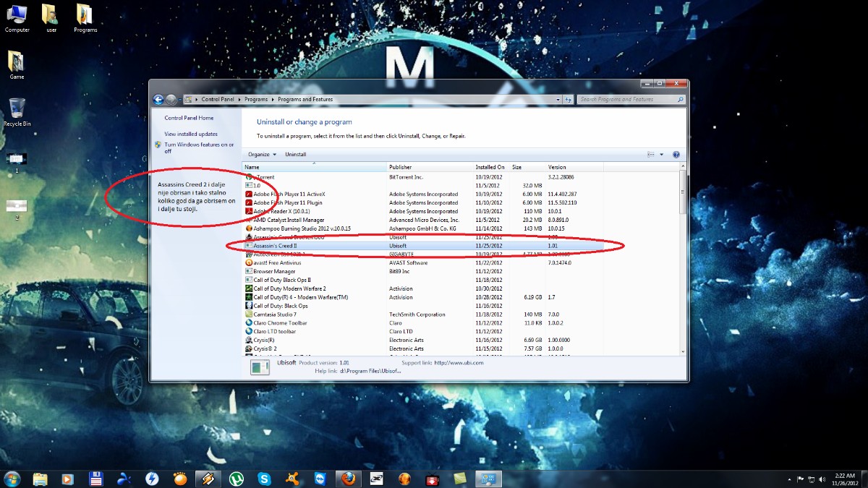The width and height of the screenshot is (868, 488).
Task: Click the Control Panel breadcrumb
Action: click(x=218, y=100)
